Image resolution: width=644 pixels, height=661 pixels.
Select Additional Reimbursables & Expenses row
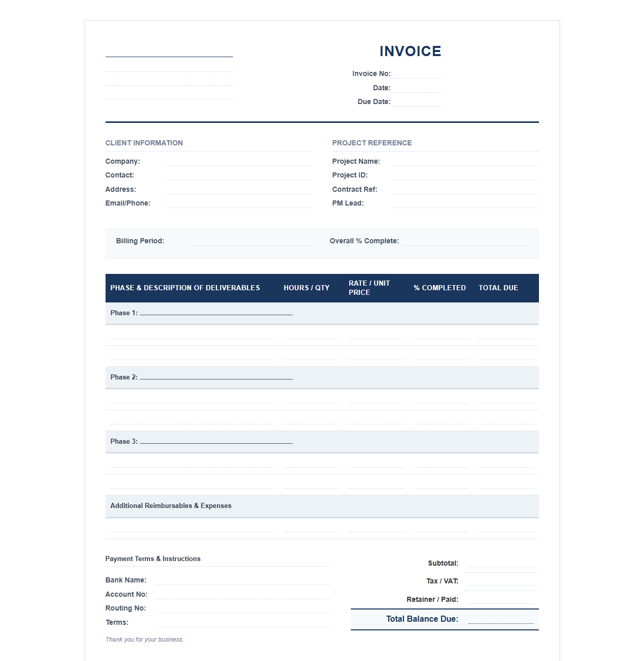coord(322,506)
